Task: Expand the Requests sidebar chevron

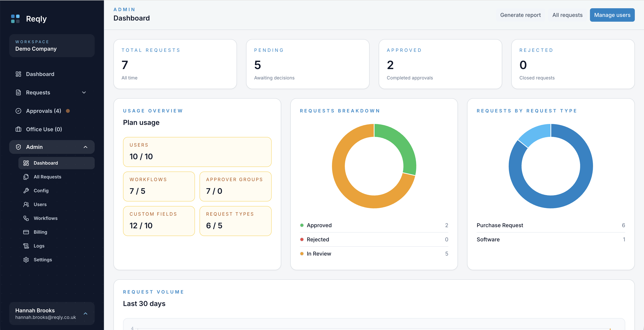Action: [84, 92]
